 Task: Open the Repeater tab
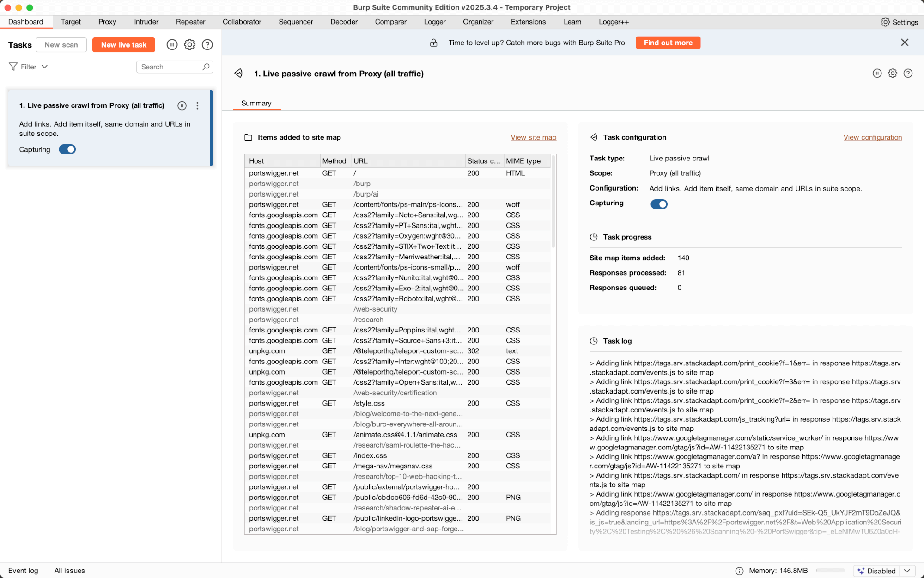(190, 22)
